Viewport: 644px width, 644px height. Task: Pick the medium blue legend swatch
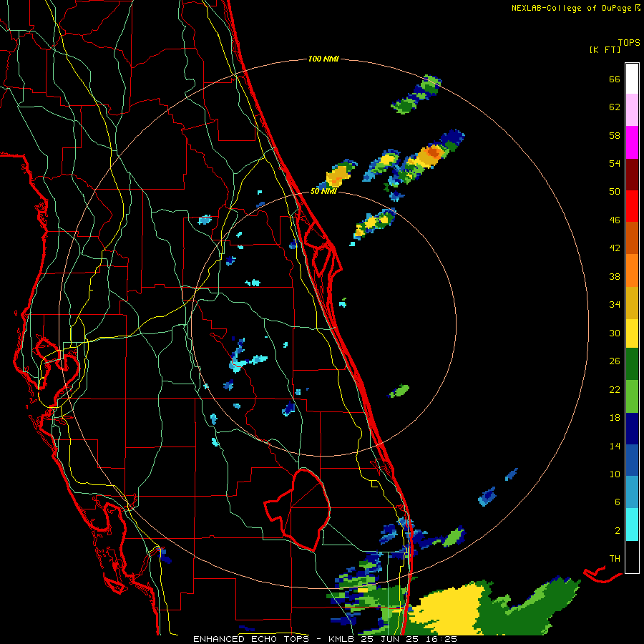pos(632,460)
